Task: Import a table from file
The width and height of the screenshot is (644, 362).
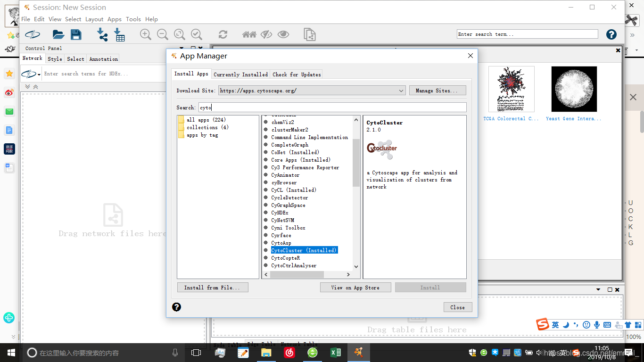Action: tap(119, 34)
